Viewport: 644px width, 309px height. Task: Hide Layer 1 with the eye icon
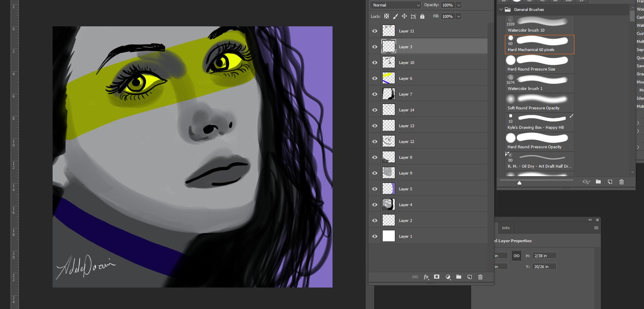tap(375, 237)
